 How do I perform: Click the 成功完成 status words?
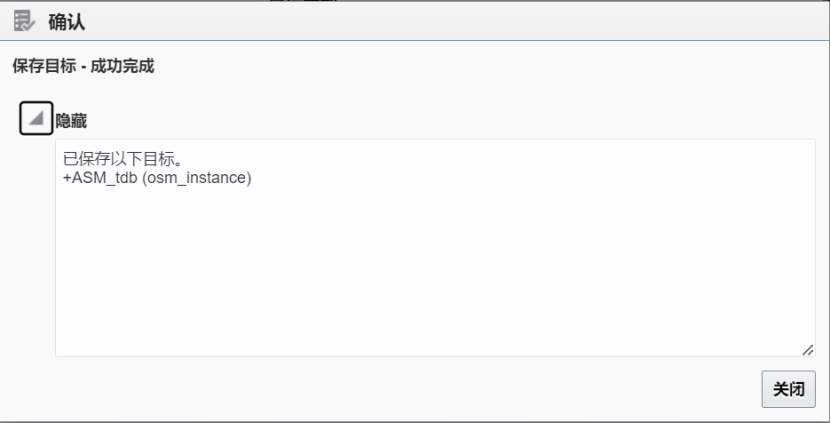(122, 66)
